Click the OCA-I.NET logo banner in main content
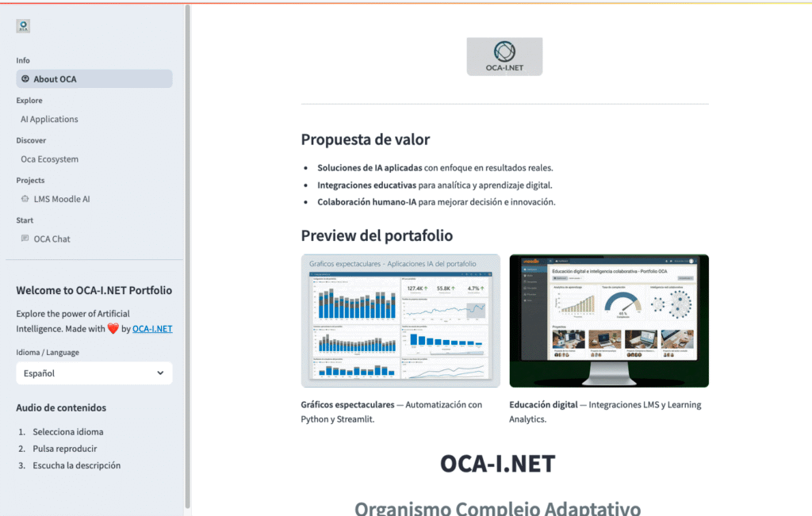 point(504,57)
